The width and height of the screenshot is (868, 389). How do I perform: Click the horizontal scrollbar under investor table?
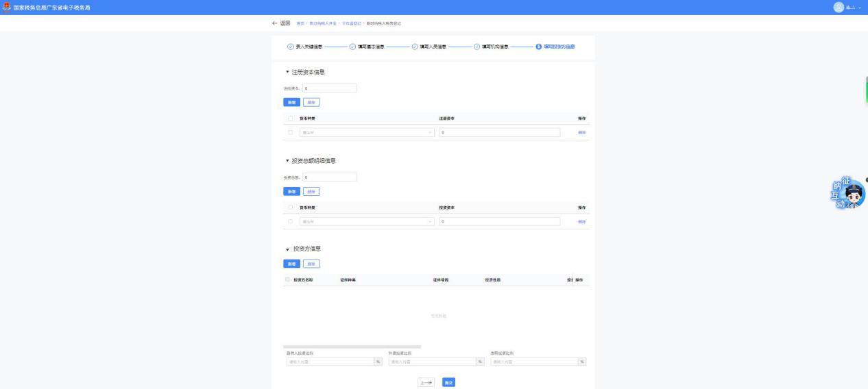pos(352,347)
